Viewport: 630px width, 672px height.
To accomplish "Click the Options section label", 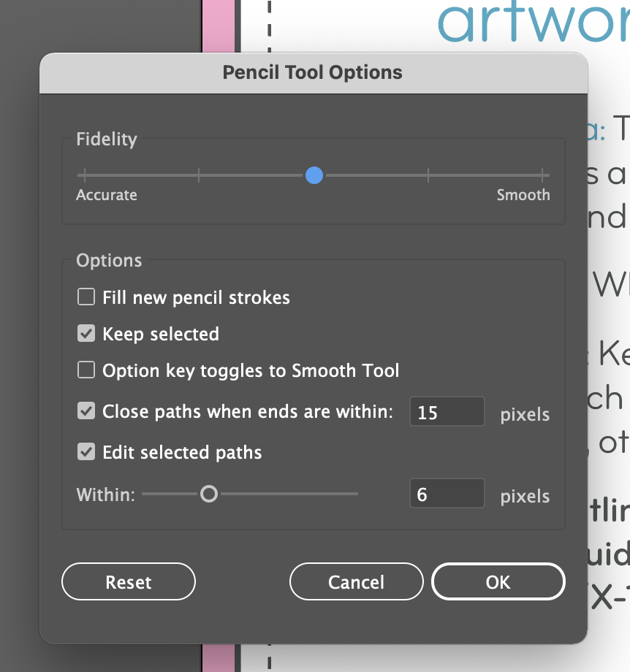I will pyautogui.click(x=108, y=260).
